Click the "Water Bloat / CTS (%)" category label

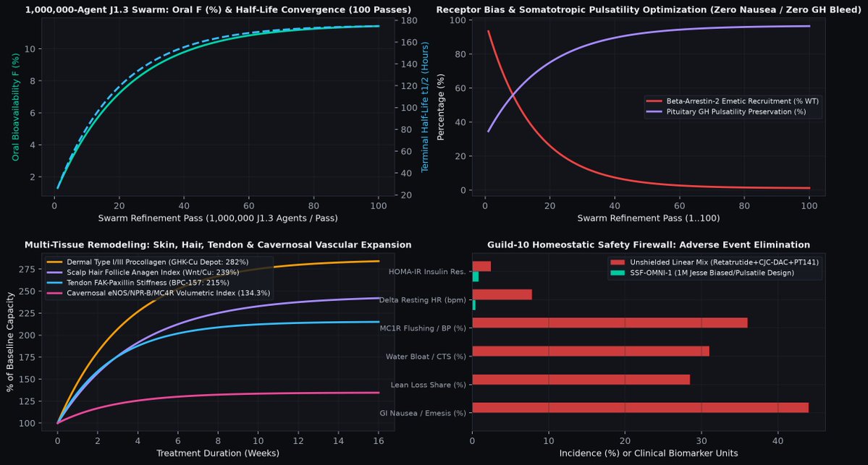click(x=426, y=357)
